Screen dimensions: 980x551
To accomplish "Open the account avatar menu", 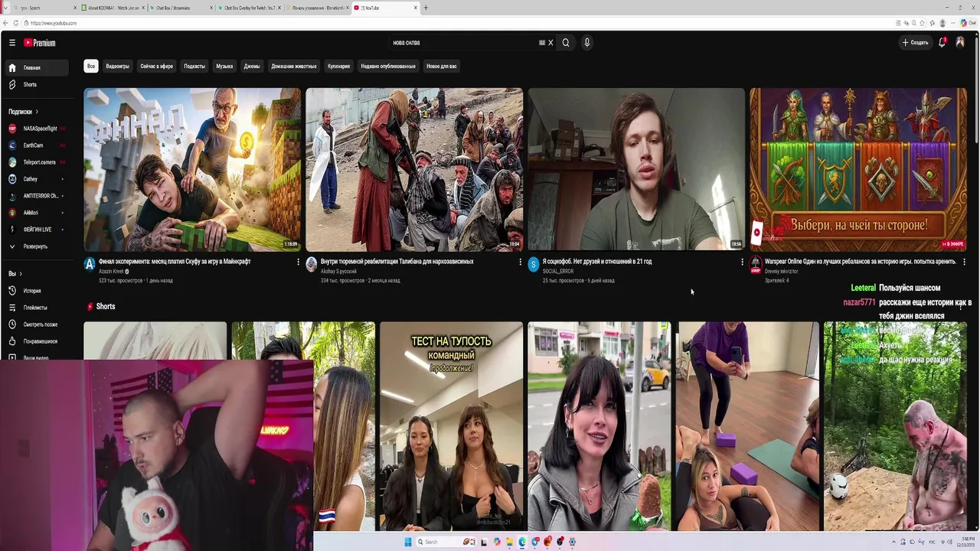I will coord(960,43).
